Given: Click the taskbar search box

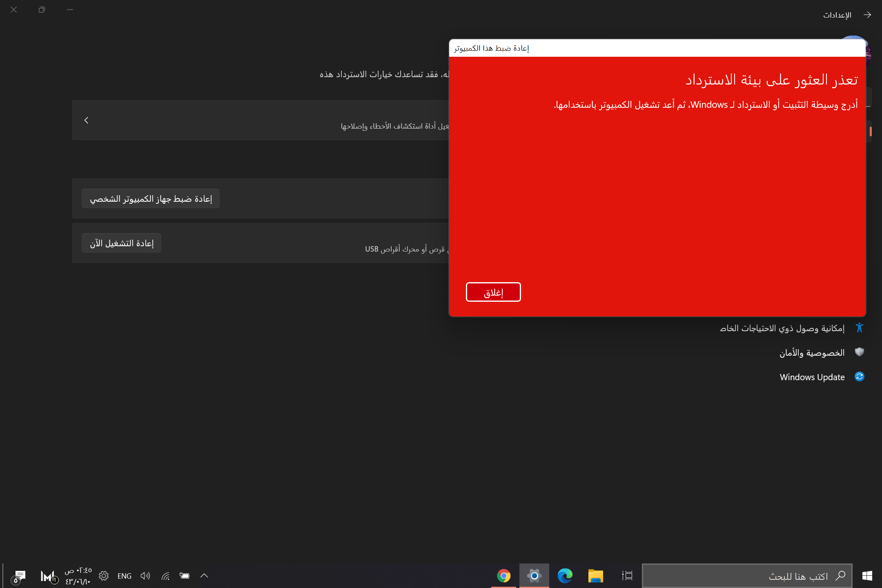Looking at the screenshot, I should pyautogui.click(x=747, y=576).
